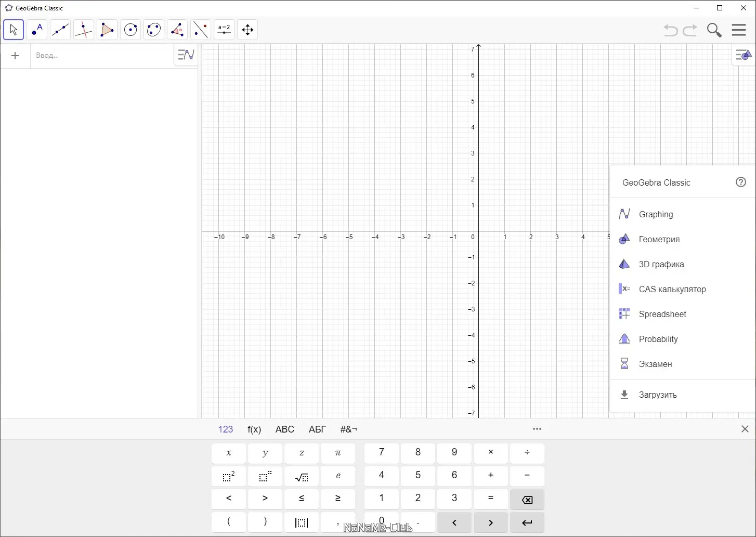Image resolution: width=756 pixels, height=537 pixels.
Task: Click the Redo arrow icon
Action: (690, 30)
